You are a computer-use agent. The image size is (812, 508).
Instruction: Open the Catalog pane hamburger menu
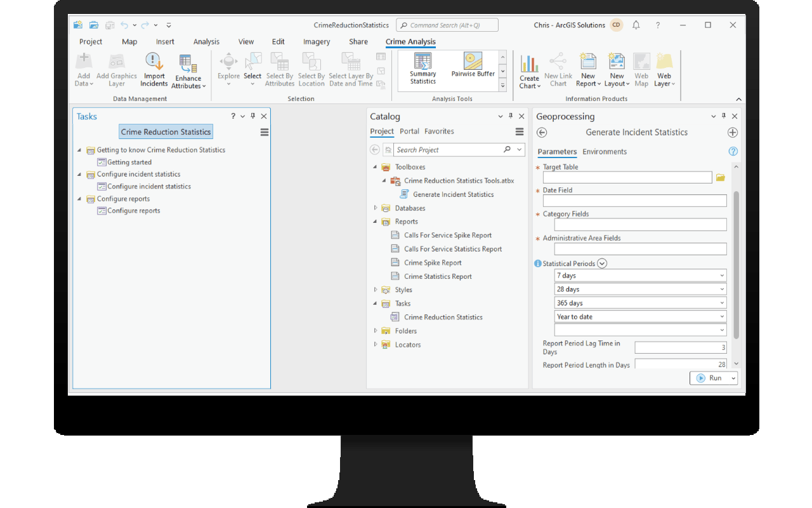pos(520,131)
